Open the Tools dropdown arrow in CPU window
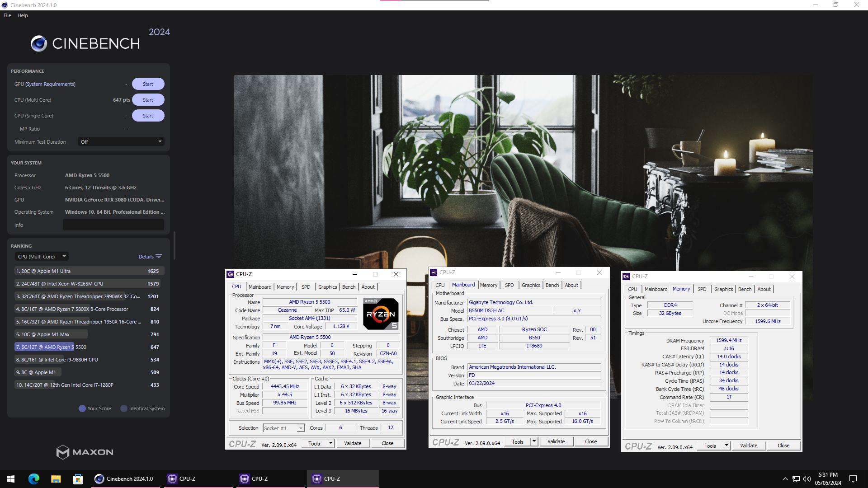This screenshot has height=488, width=868. pyautogui.click(x=330, y=444)
